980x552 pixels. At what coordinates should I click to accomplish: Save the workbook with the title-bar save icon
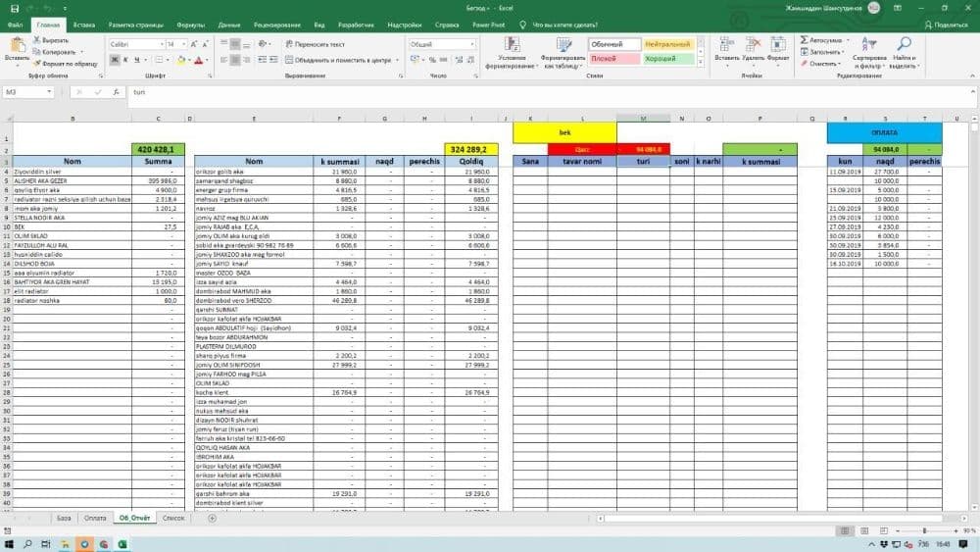coord(15,8)
